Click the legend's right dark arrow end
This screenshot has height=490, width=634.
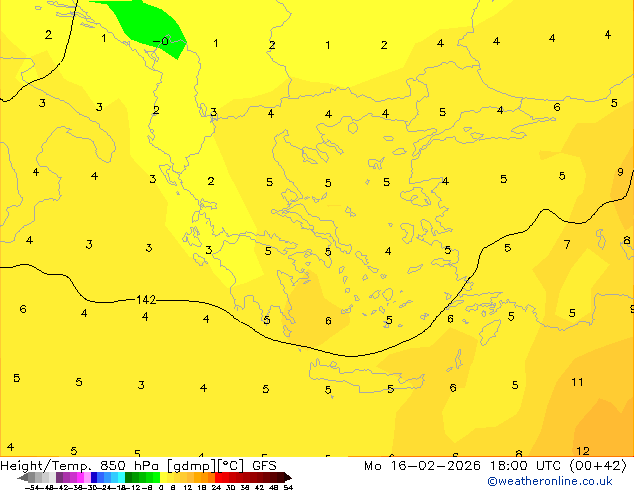point(287,477)
